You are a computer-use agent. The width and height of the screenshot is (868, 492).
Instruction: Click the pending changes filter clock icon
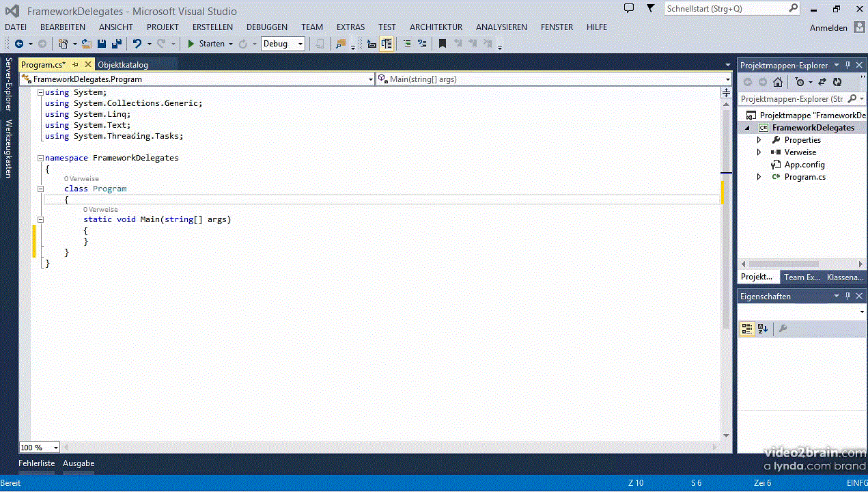pyautogui.click(x=800, y=82)
